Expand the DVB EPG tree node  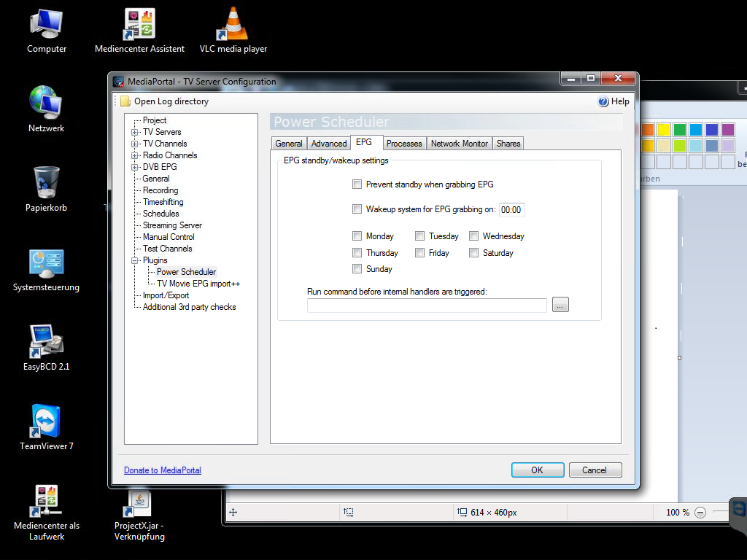pyautogui.click(x=135, y=168)
